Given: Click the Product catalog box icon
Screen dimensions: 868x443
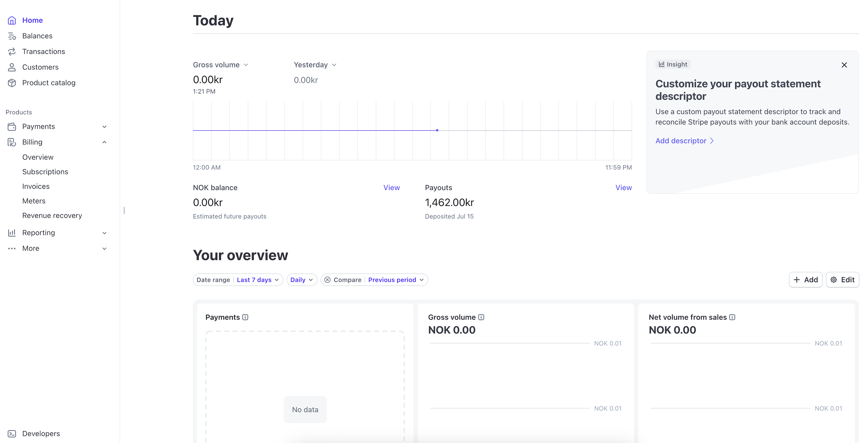Looking at the screenshot, I should [12, 83].
